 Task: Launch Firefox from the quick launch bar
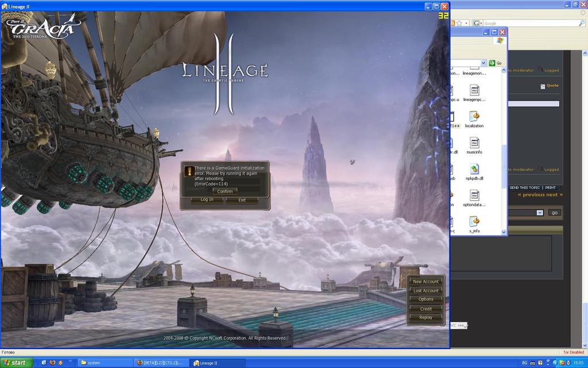pos(52,363)
